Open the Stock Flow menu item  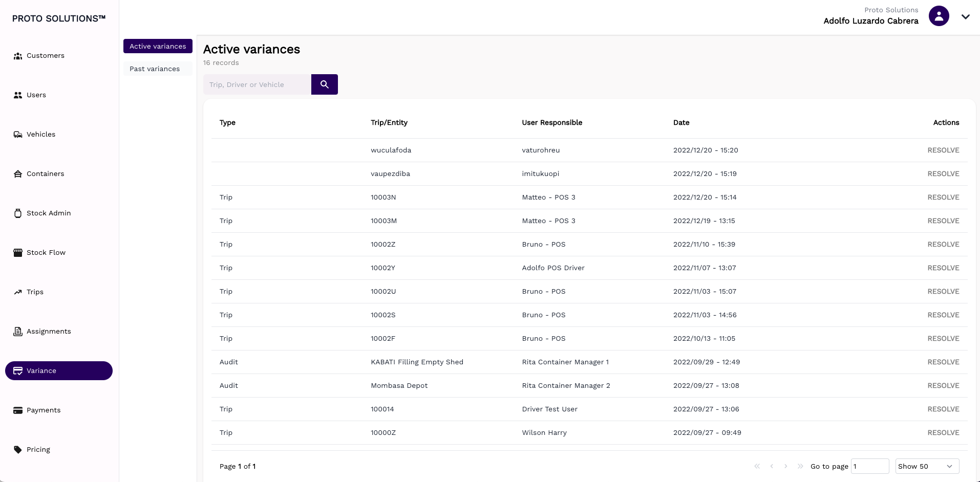click(59, 253)
